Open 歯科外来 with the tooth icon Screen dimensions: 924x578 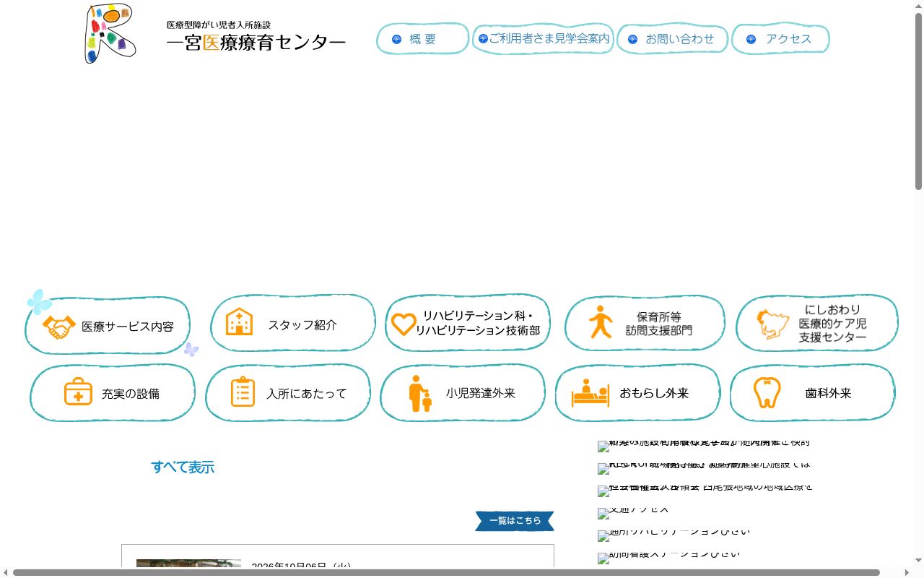point(813,393)
